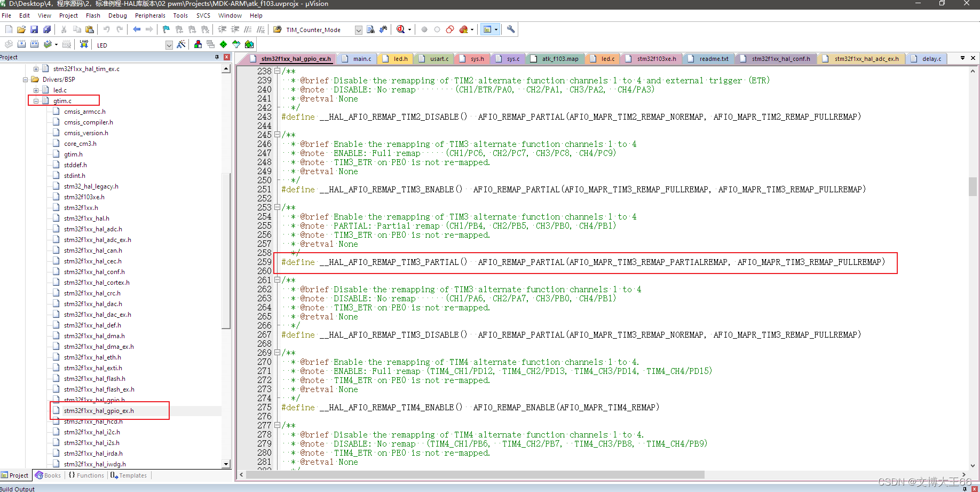Expand the led.c tree node
The width and height of the screenshot is (980, 492).
[x=36, y=90]
